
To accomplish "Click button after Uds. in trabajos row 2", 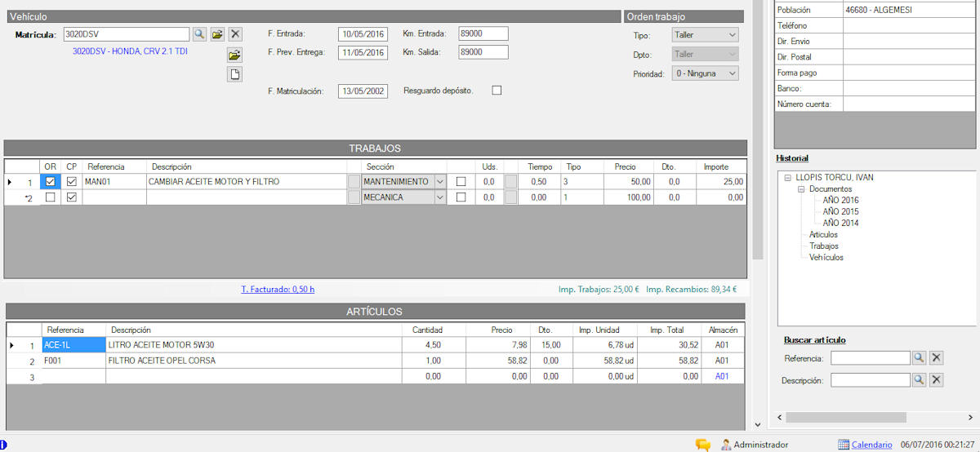I will click(x=510, y=197).
